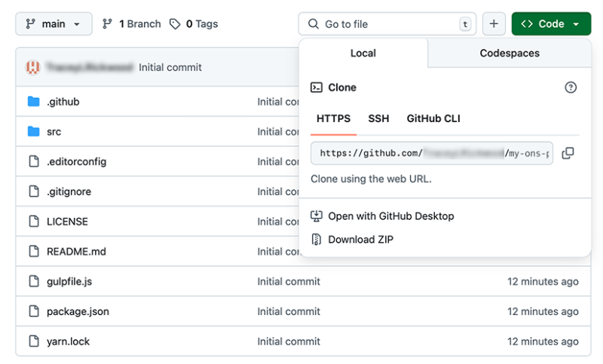The width and height of the screenshot is (603, 364).
Task: Open the 1 Branch link
Action: click(x=131, y=24)
